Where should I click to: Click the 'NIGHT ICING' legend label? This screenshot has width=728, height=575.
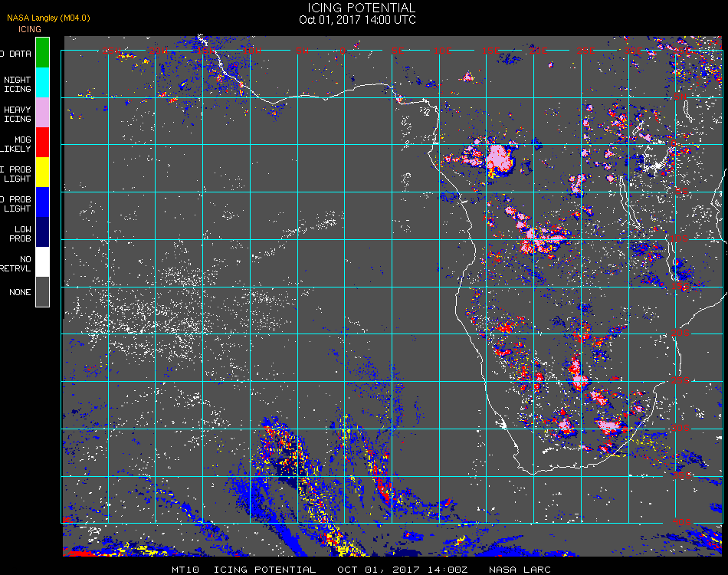[x=17, y=84]
